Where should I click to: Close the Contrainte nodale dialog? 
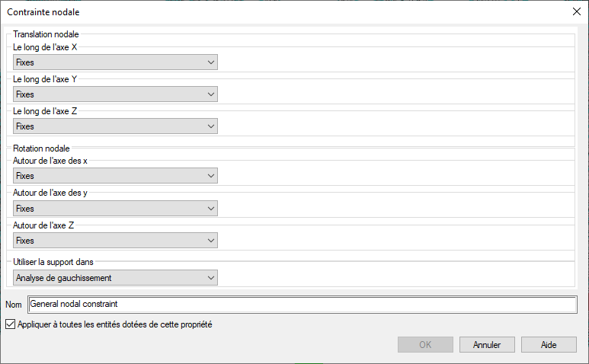click(x=576, y=11)
